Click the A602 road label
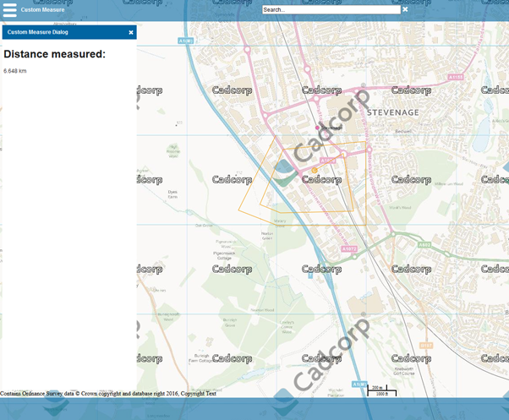This screenshot has height=420, width=509. coord(424,245)
